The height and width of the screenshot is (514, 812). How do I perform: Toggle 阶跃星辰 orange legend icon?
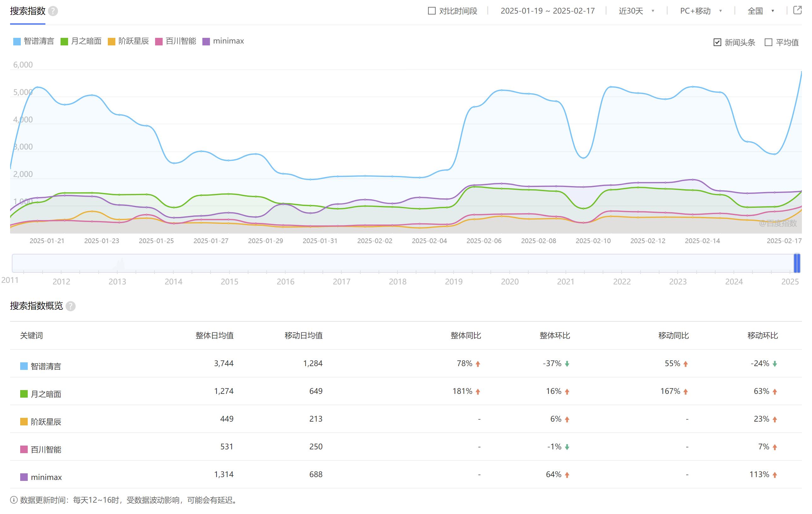(111, 42)
